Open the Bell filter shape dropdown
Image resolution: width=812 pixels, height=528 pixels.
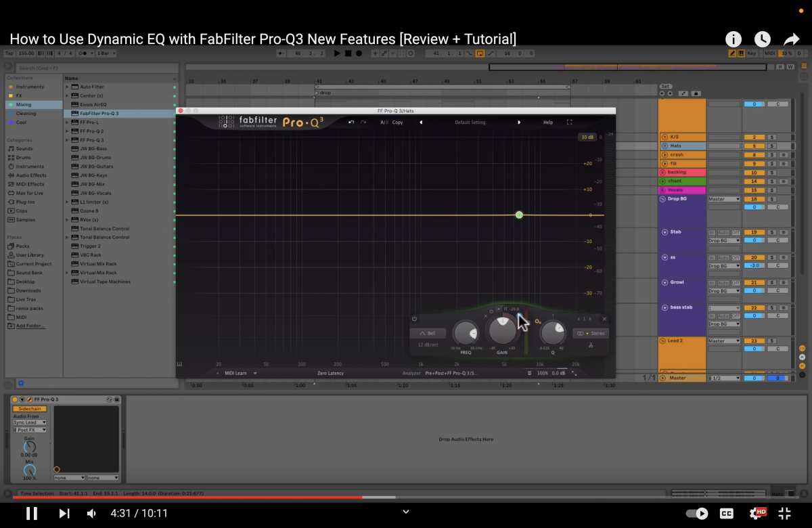[428, 334]
